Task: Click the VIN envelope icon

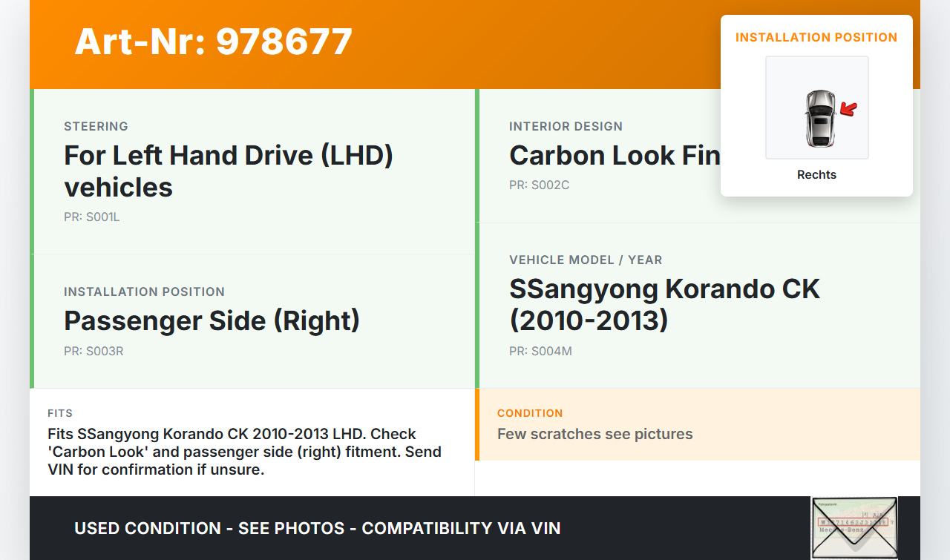Action: (854, 527)
